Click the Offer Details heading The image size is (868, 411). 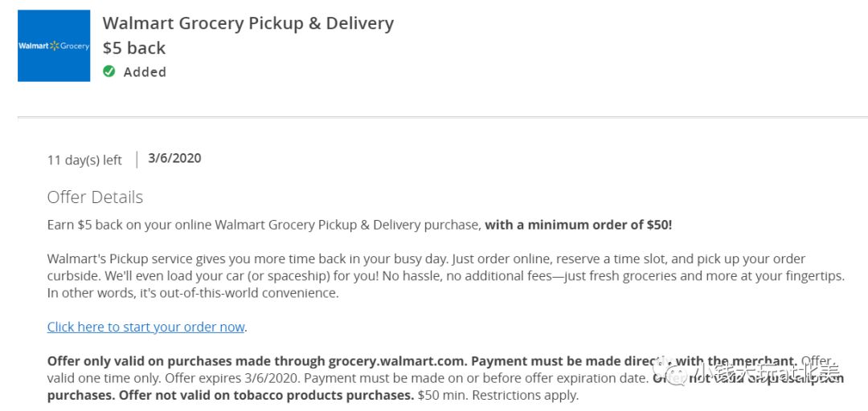click(95, 197)
